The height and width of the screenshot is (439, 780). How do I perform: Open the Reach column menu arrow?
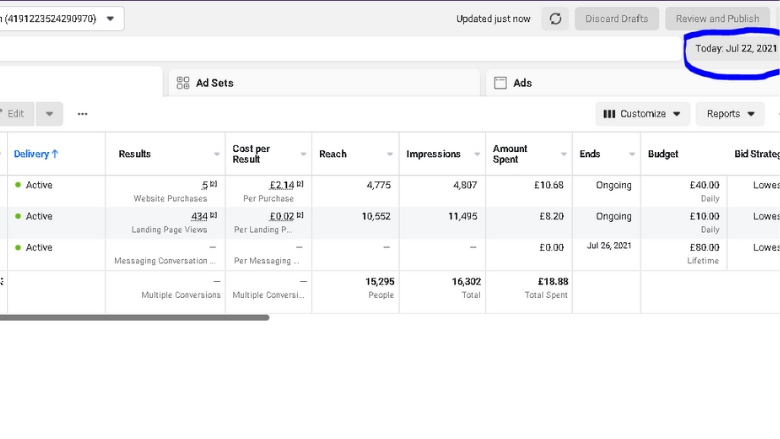pos(390,154)
